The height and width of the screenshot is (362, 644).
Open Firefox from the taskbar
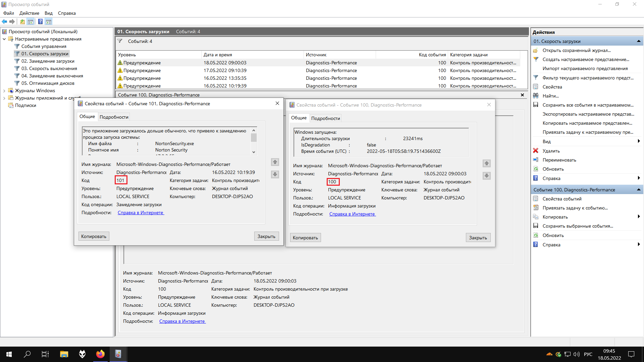(x=100, y=354)
